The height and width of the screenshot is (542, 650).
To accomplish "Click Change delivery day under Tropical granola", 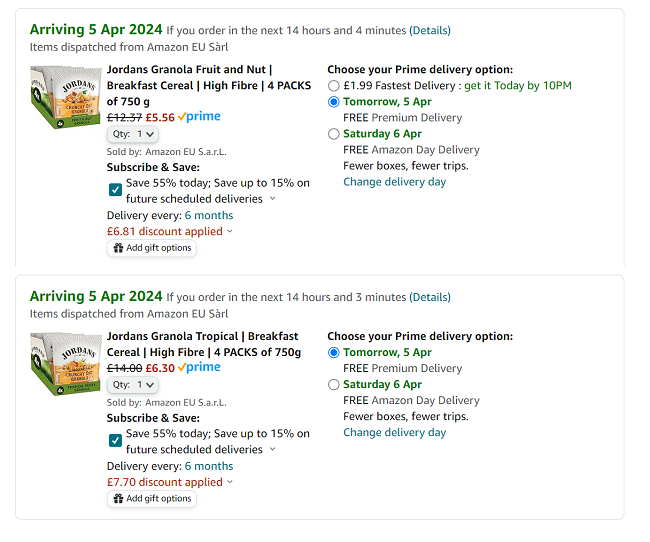I will (394, 433).
